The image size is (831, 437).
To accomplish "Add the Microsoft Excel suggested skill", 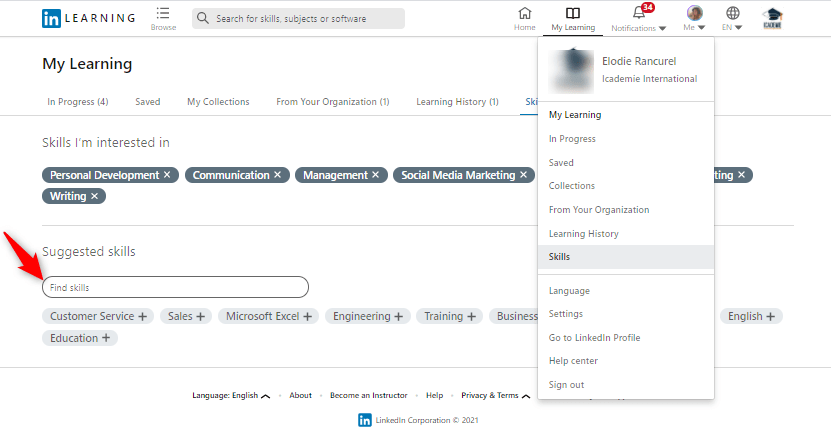I will click(x=307, y=316).
